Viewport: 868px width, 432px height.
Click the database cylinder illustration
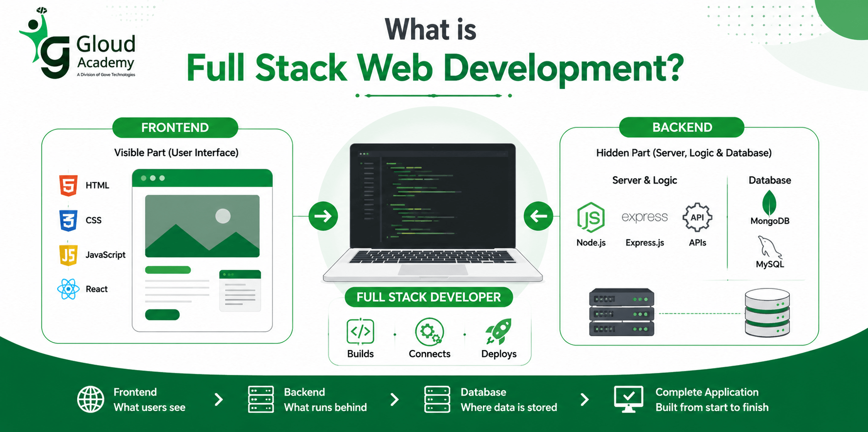click(767, 312)
